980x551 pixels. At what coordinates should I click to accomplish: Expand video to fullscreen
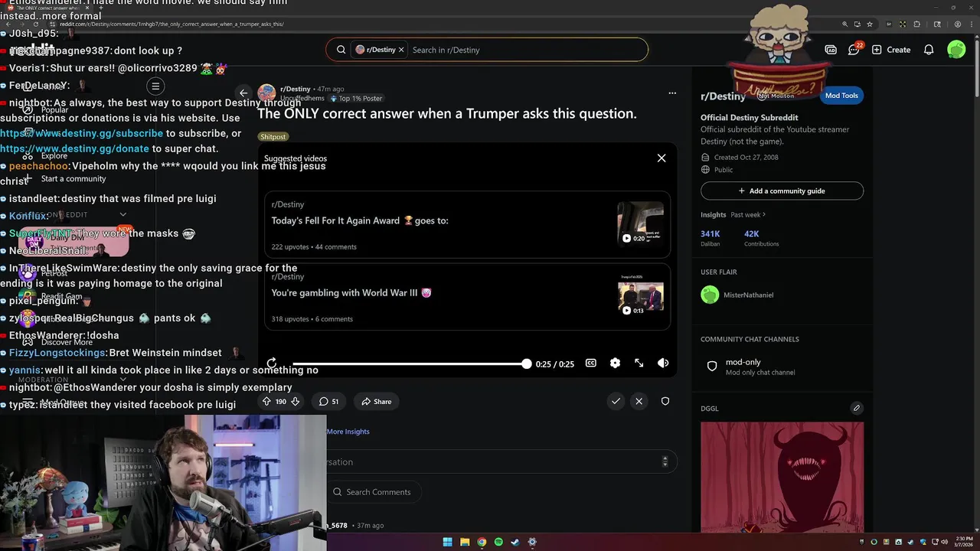coord(639,364)
